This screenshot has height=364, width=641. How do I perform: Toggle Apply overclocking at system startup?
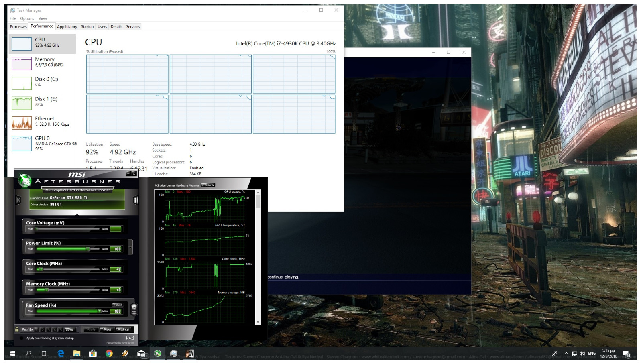(21, 338)
